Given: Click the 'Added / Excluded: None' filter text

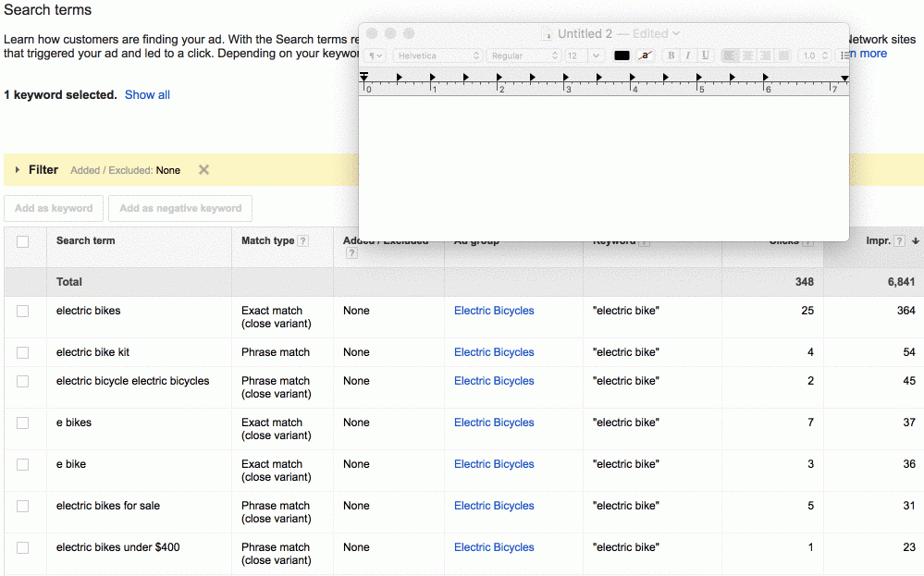Looking at the screenshot, I should (125, 170).
